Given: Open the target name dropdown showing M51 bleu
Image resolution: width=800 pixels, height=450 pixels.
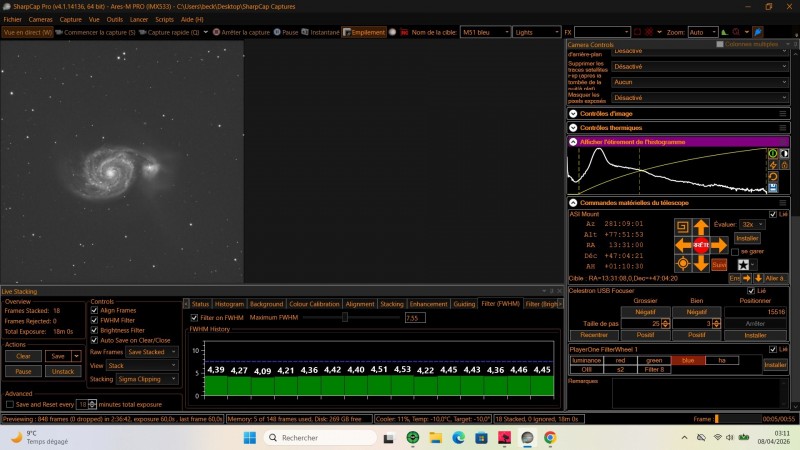Looking at the screenshot, I should (485, 32).
